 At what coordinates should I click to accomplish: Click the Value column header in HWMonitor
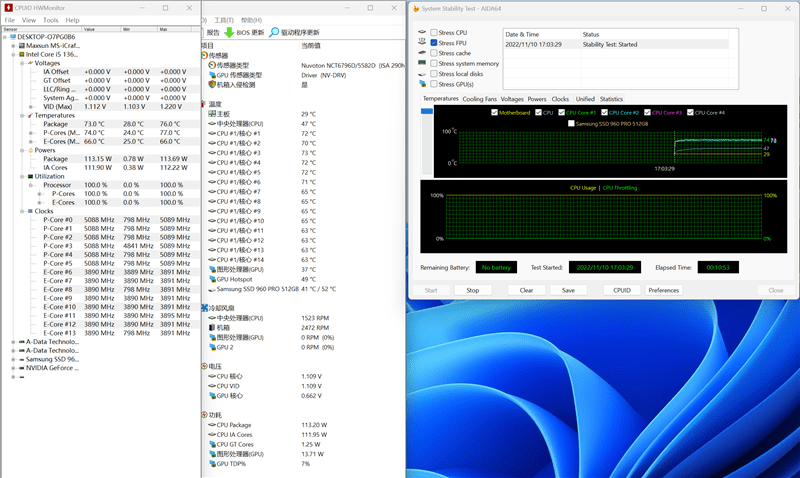coord(101,29)
